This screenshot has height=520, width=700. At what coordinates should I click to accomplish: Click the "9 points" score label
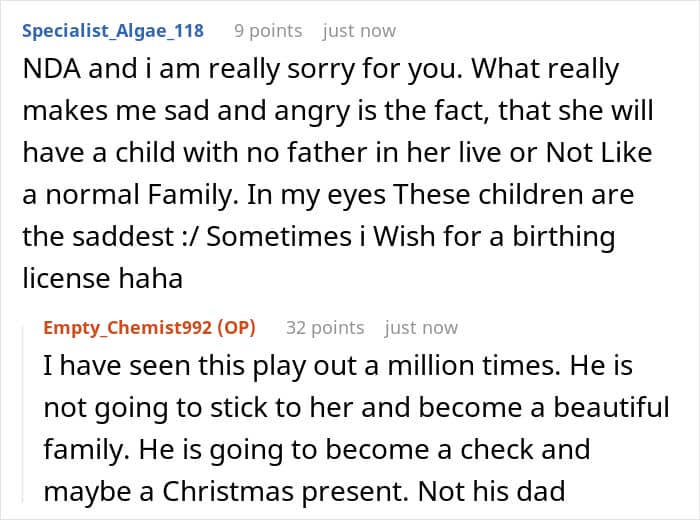(267, 30)
